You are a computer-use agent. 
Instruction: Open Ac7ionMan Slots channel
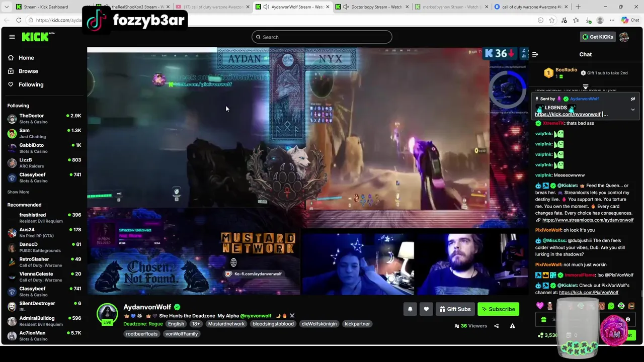(x=44, y=335)
